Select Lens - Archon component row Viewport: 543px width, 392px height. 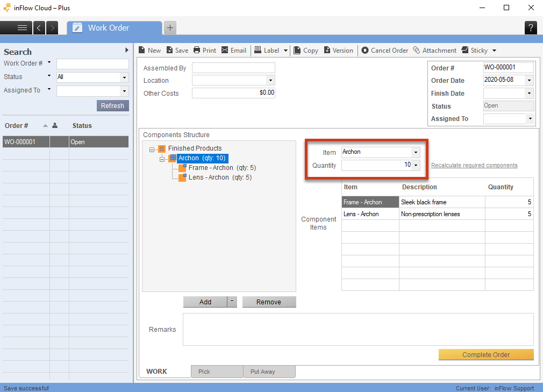[x=370, y=214]
